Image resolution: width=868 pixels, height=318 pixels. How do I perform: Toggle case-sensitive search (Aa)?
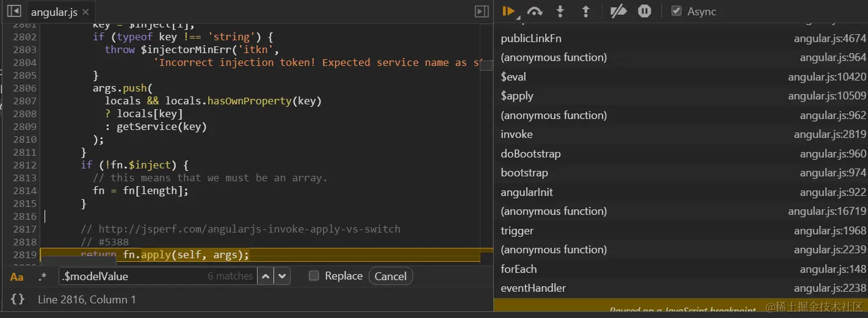(x=17, y=276)
